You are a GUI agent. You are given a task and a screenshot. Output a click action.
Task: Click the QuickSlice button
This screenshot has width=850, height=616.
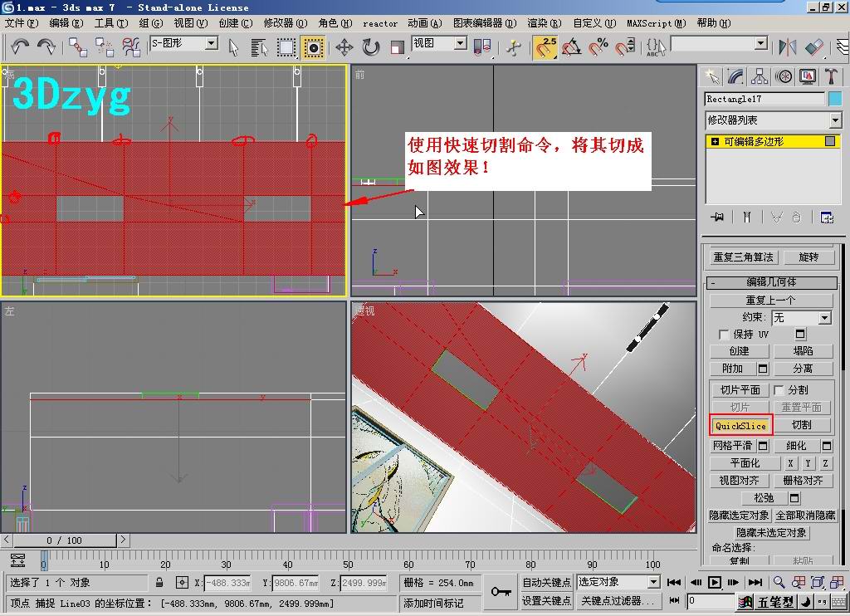click(x=740, y=425)
